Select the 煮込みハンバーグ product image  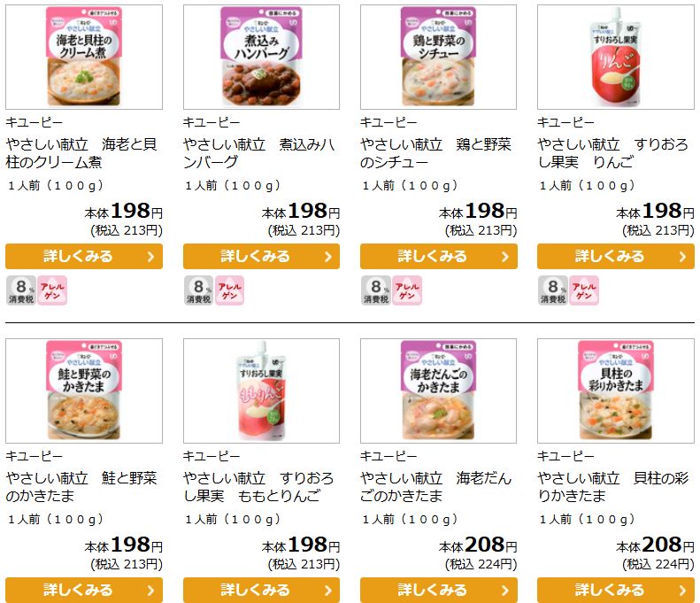pyautogui.click(x=261, y=57)
